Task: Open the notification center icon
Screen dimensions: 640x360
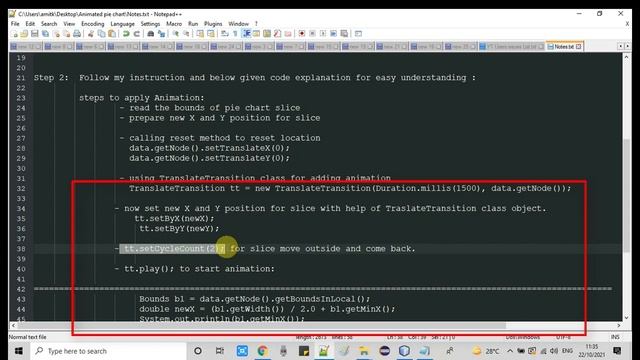Action: pyautogui.click(x=617, y=351)
